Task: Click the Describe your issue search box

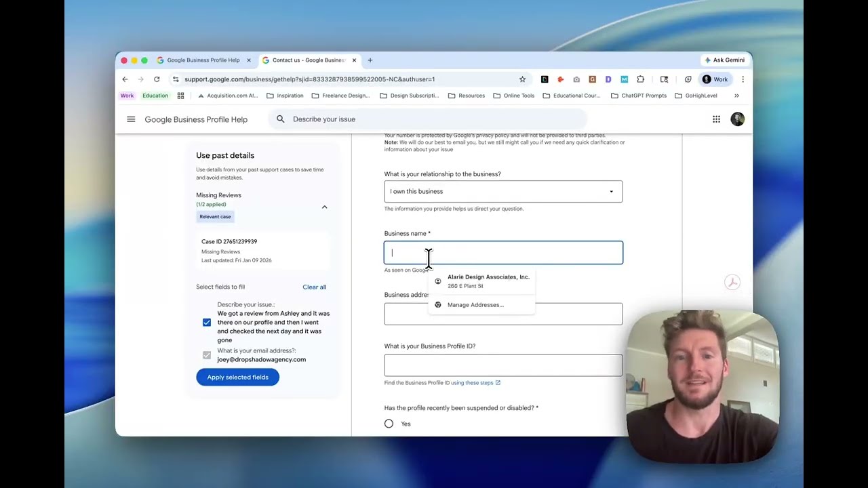Action: point(427,119)
